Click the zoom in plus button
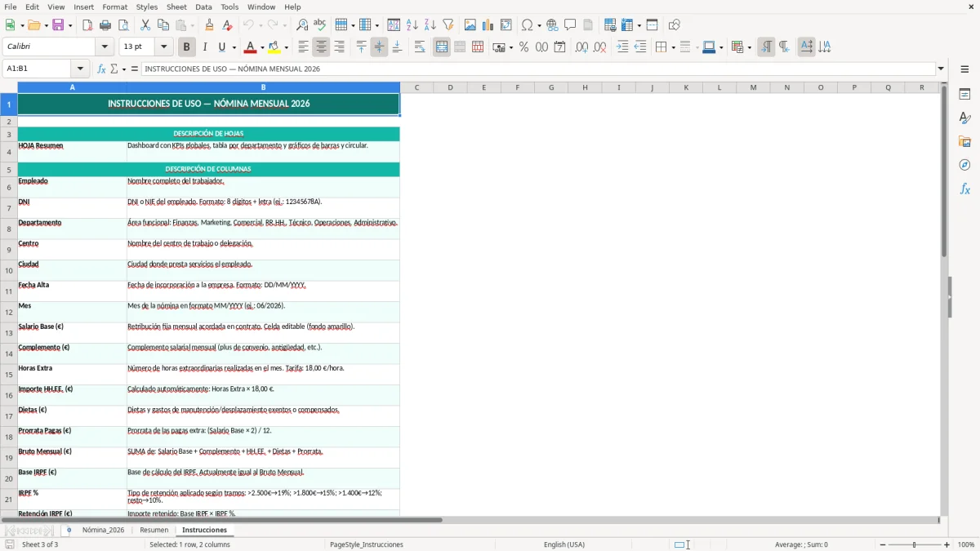 point(947,544)
